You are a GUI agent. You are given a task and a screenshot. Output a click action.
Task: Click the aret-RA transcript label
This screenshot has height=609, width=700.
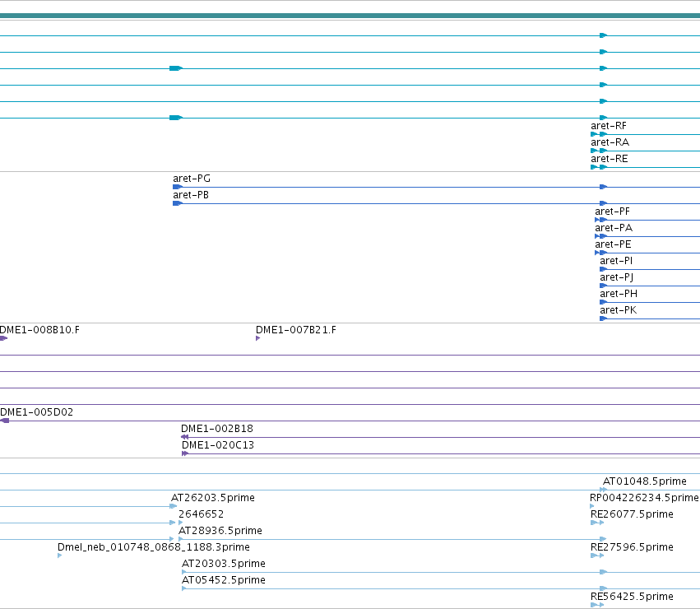610,142
